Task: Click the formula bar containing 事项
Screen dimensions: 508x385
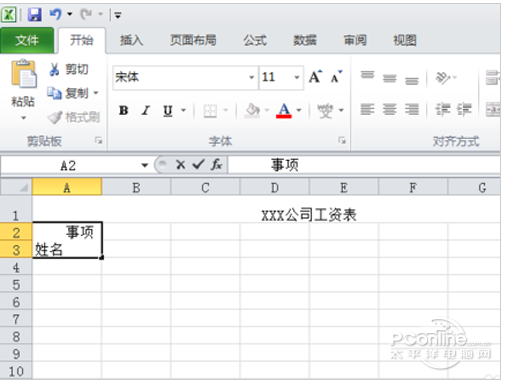Action: tap(364, 165)
